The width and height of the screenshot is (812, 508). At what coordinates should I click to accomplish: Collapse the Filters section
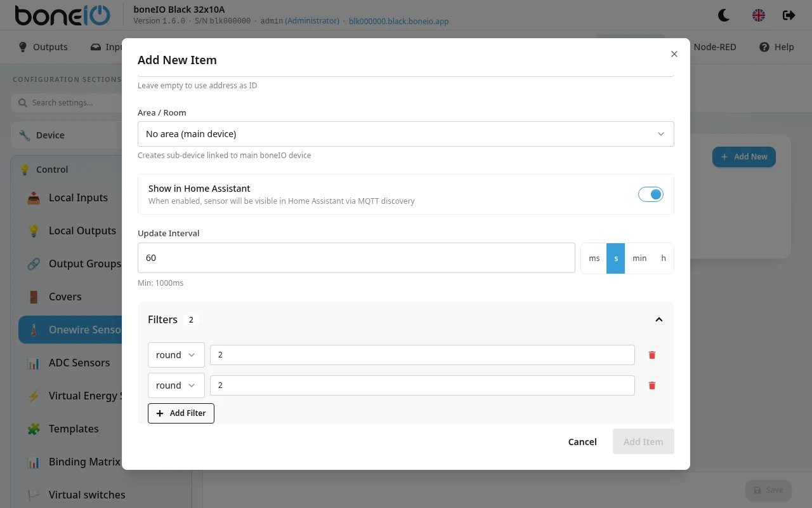pyautogui.click(x=658, y=319)
